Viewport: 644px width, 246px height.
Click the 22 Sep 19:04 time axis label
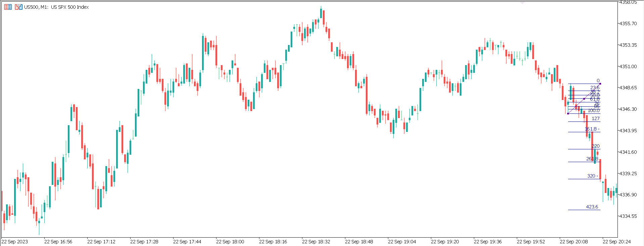pos(402,242)
